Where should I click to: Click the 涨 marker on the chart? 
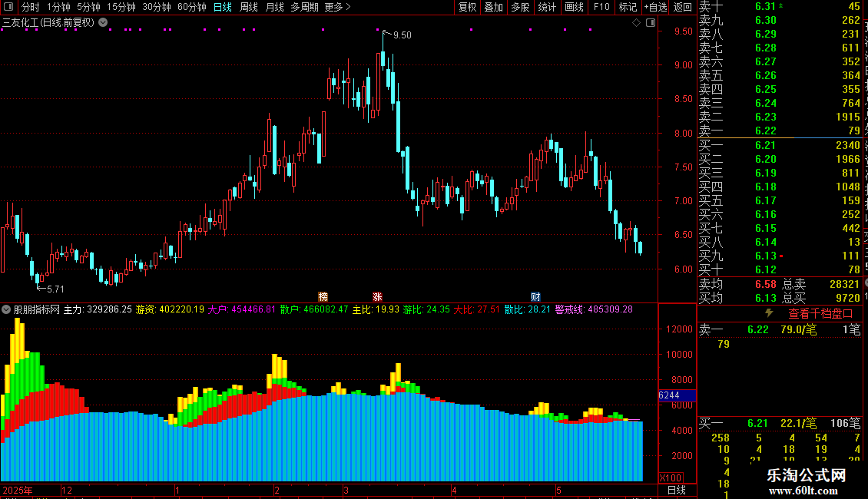(377, 297)
